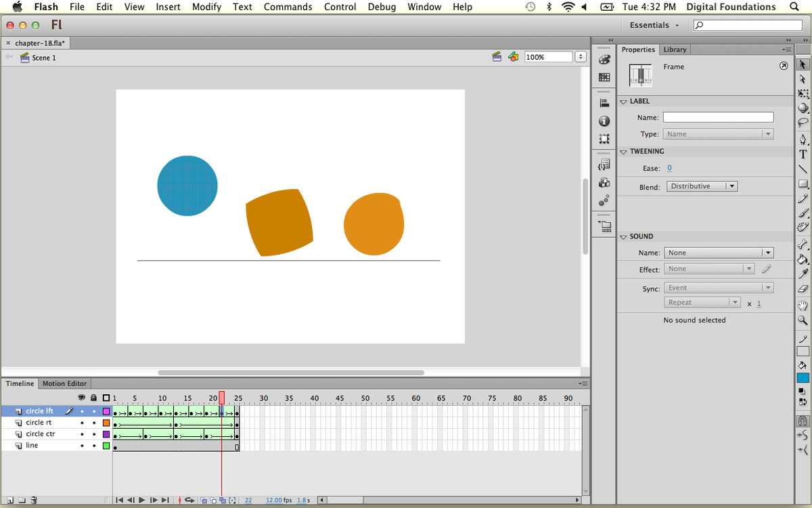Pick the Zoom magnifier tool

pyautogui.click(x=803, y=320)
